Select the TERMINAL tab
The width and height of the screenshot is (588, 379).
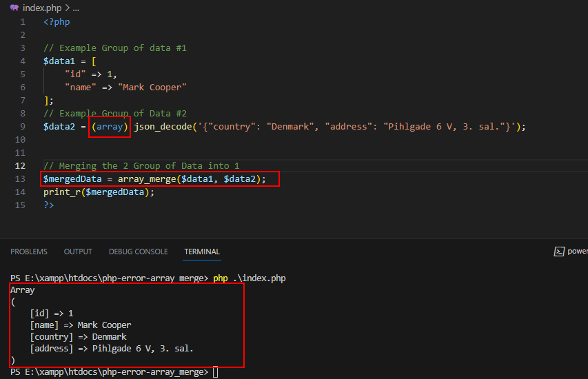point(202,252)
